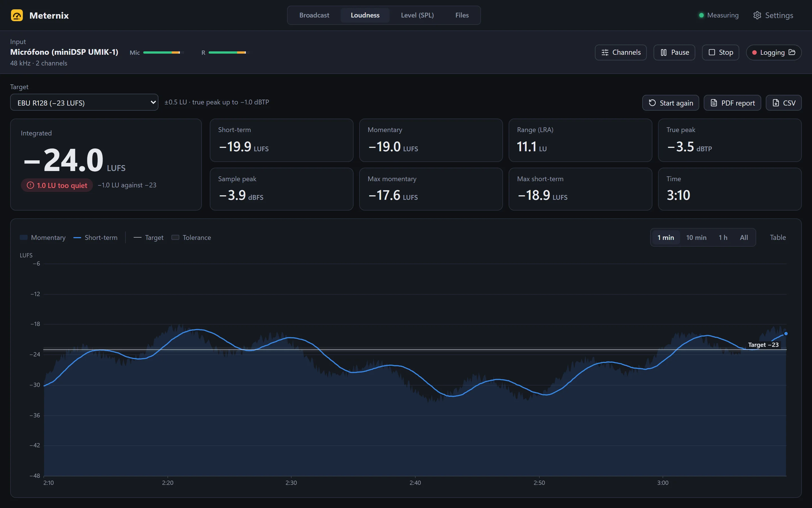This screenshot has height=508, width=812.
Task: Click the PDF report document icon
Action: (x=714, y=103)
